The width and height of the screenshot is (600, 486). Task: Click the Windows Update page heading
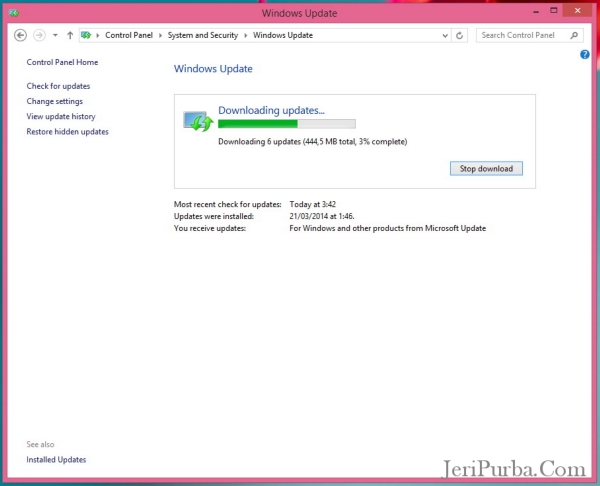tap(213, 69)
